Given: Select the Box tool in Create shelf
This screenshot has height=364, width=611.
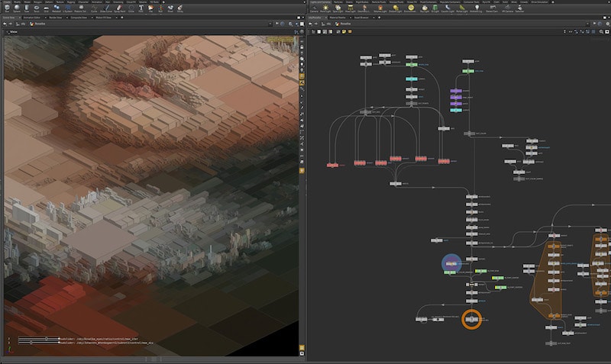Looking at the screenshot, I should (x=8, y=9).
